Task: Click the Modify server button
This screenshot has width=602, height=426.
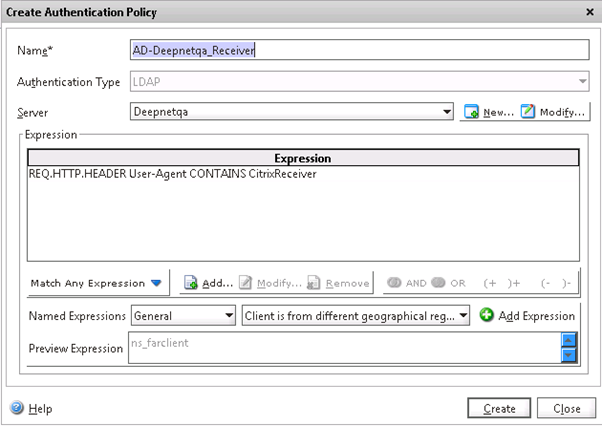Action: click(553, 112)
